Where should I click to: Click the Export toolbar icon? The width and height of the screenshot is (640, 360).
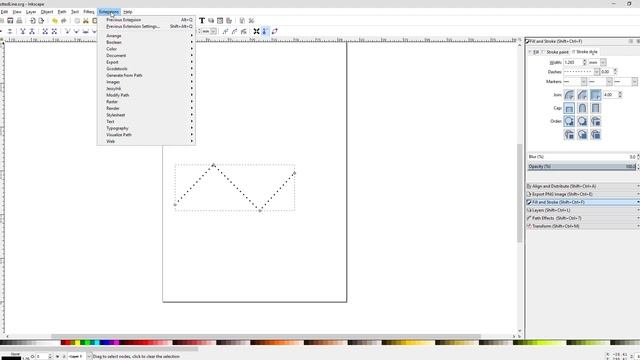pyautogui.click(x=41, y=20)
